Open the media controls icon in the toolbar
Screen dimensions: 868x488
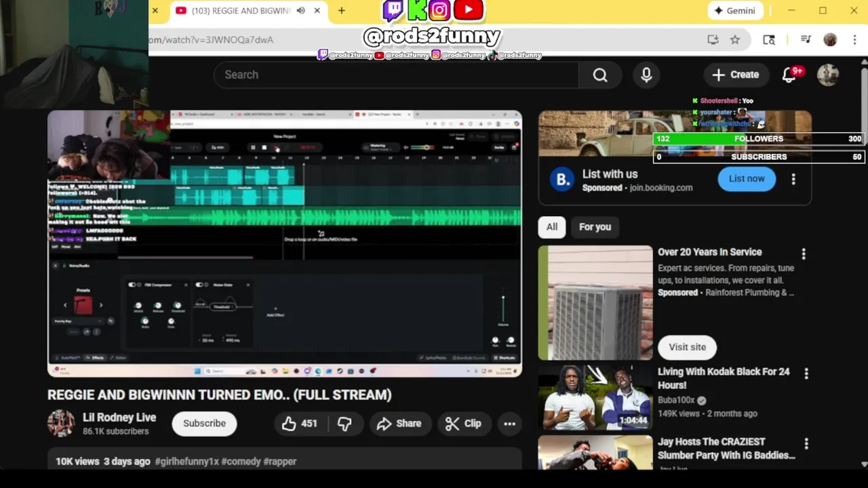[x=806, y=40]
